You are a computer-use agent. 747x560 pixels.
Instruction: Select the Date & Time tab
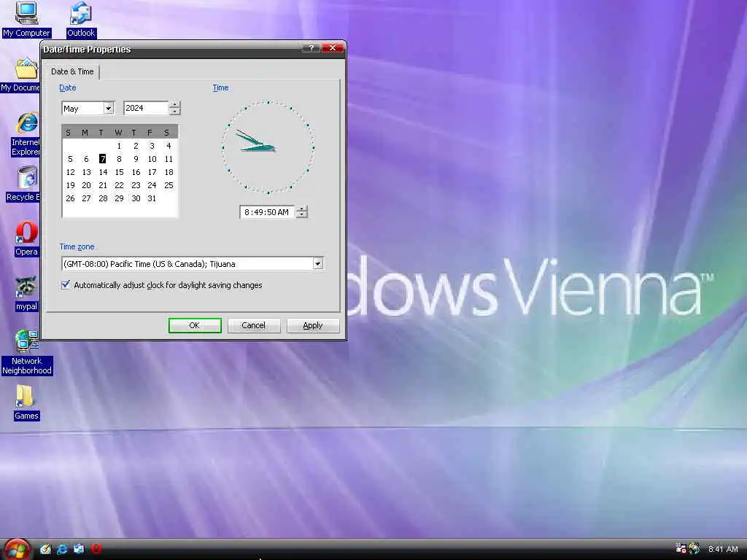72,71
